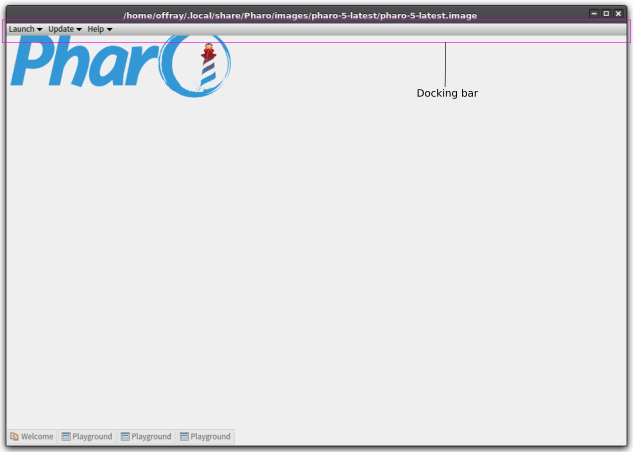Click the lighthouse in the Pharo logo
This screenshot has height=452, width=633.
pyautogui.click(x=208, y=65)
